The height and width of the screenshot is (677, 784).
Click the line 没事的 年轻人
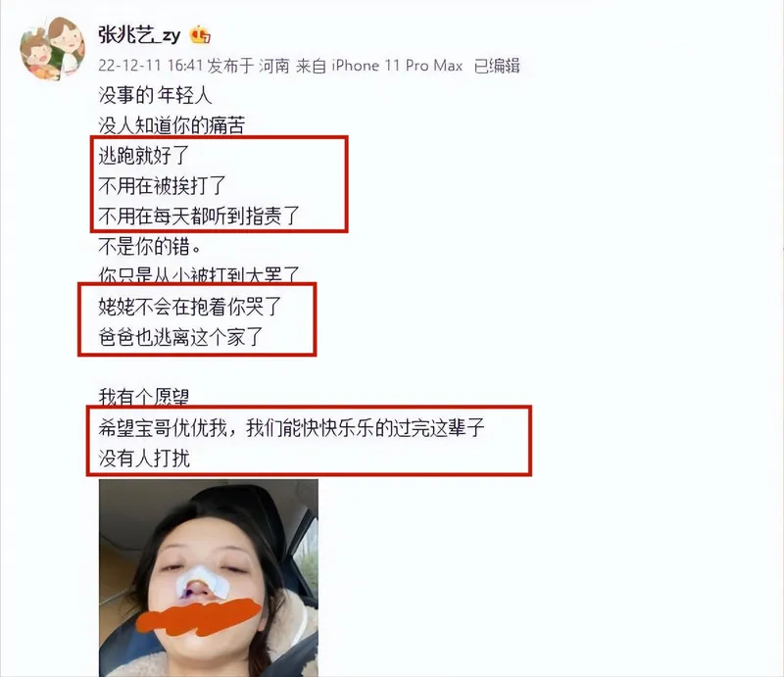(x=155, y=95)
